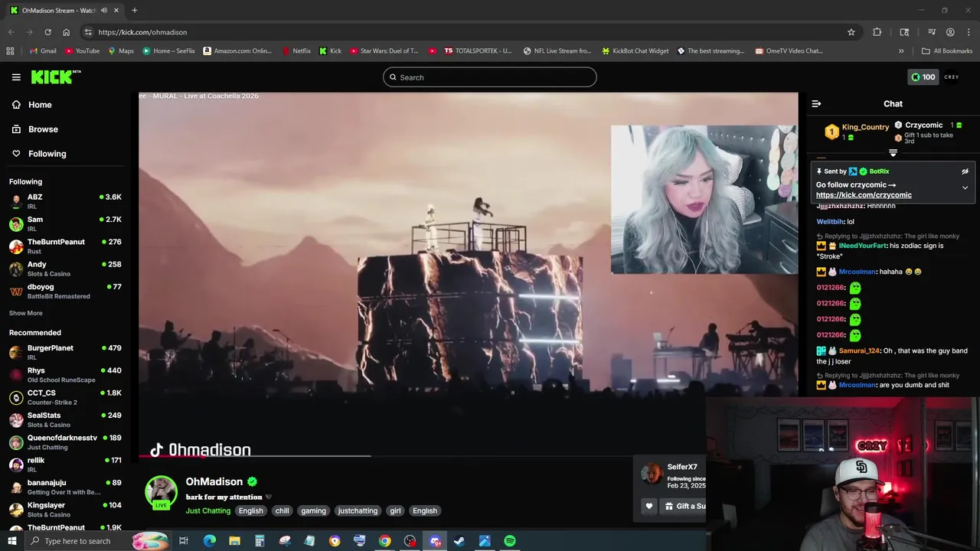The image size is (980, 551).
Task: Open Sam channel in Following list
Action: click(65, 223)
